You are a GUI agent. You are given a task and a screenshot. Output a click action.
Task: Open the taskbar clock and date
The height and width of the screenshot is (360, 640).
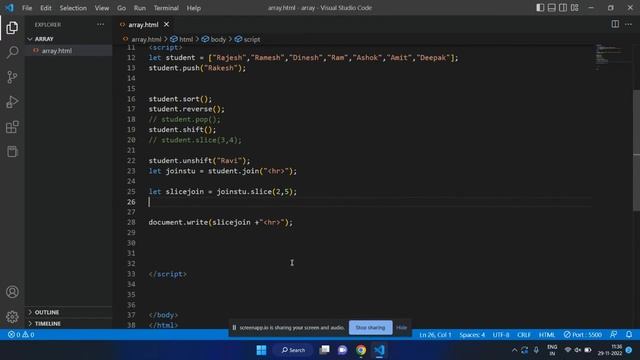(x=610, y=350)
